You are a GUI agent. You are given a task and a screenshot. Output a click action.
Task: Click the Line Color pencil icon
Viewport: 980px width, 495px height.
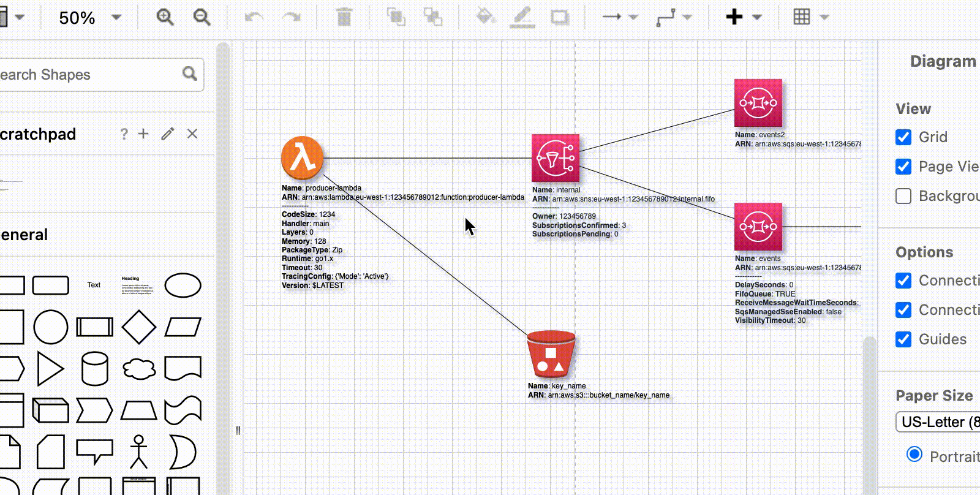[x=522, y=17]
